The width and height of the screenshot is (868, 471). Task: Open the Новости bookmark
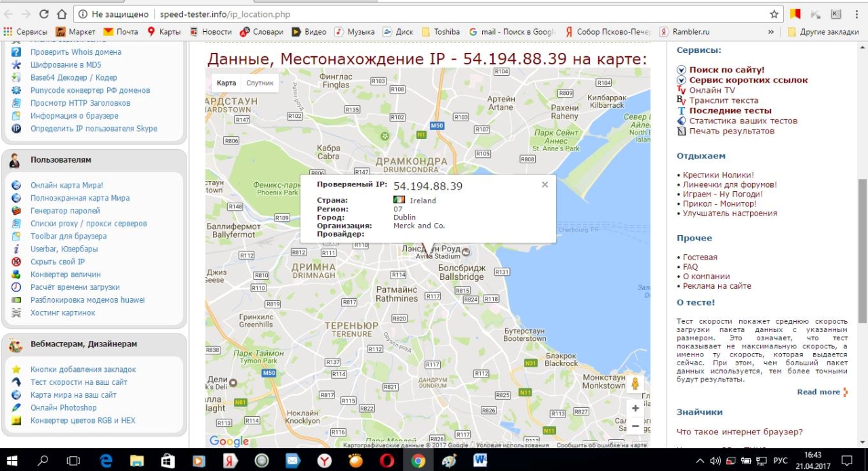click(x=210, y=32)
